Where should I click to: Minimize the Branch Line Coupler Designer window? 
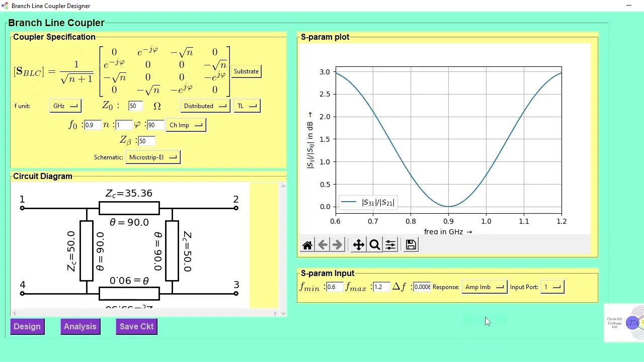pos(629,6)
